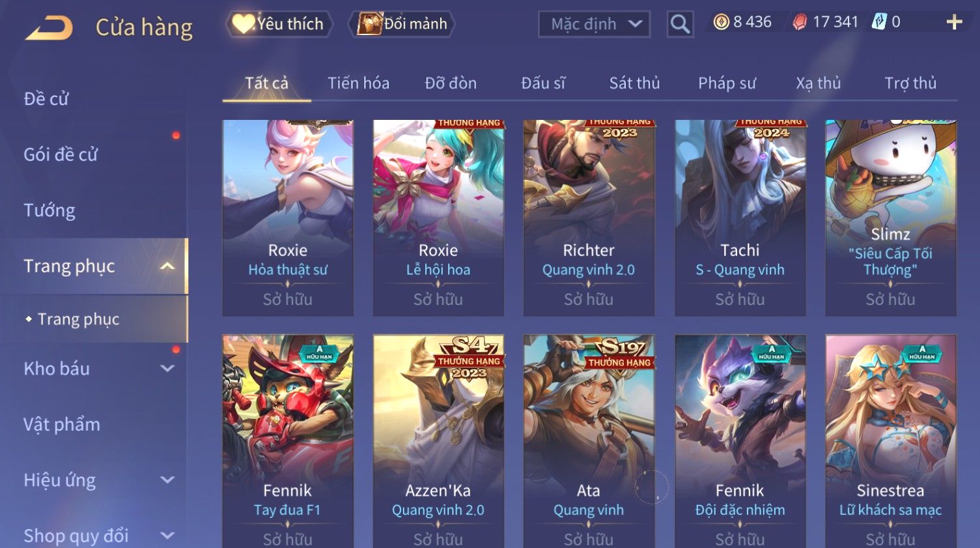Go to Gói đề cử section
Viewport: 980px width, 548px height.
coord(61,154)
